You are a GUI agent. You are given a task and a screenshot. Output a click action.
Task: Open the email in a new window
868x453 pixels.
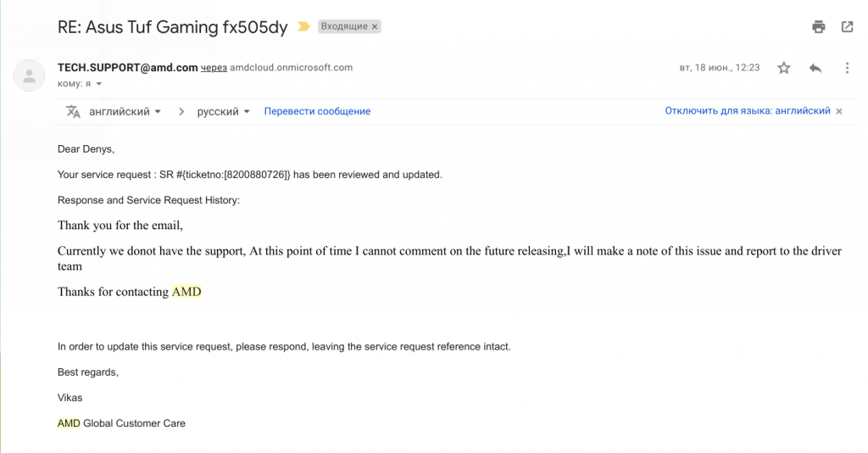tap(847, 27)
